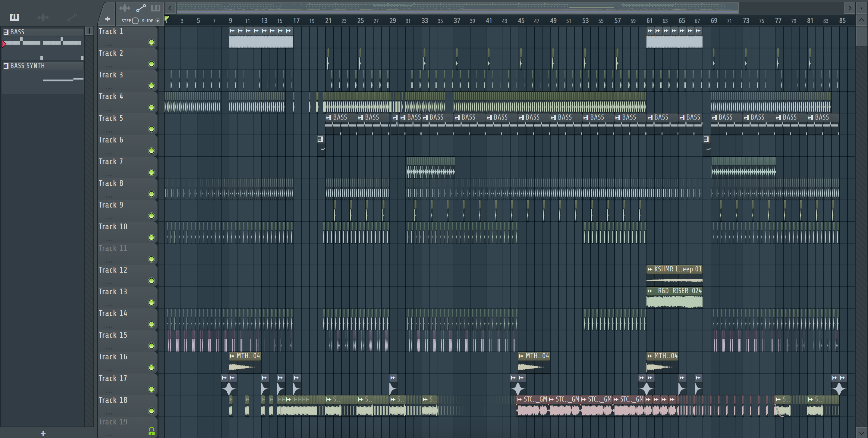Open Track 6 options dots
Screen dimensions: 868x438
tap(109, 153)
